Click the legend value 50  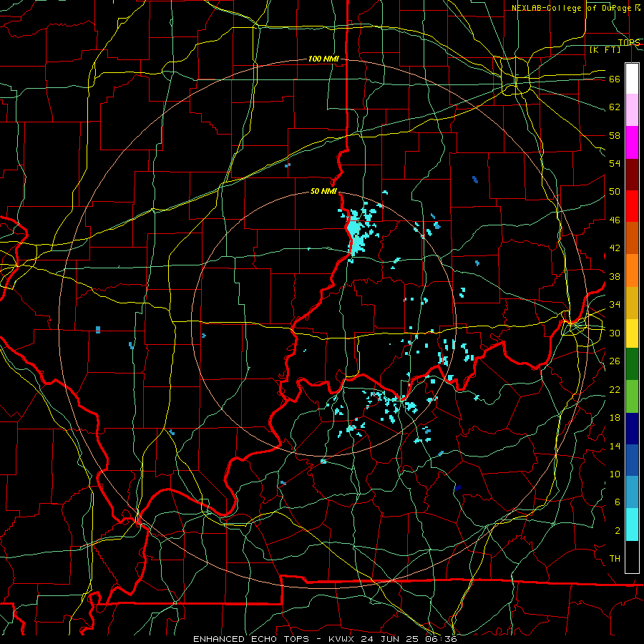point(615,192)
